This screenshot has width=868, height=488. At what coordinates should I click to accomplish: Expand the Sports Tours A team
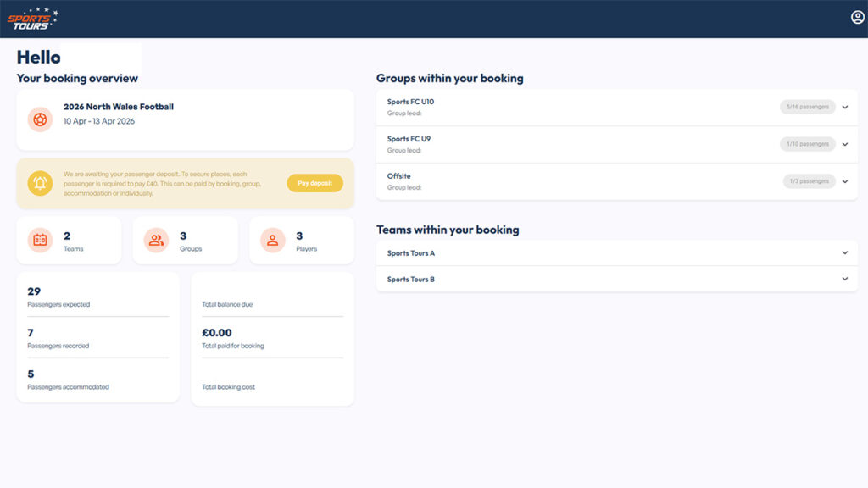[844, 253]
